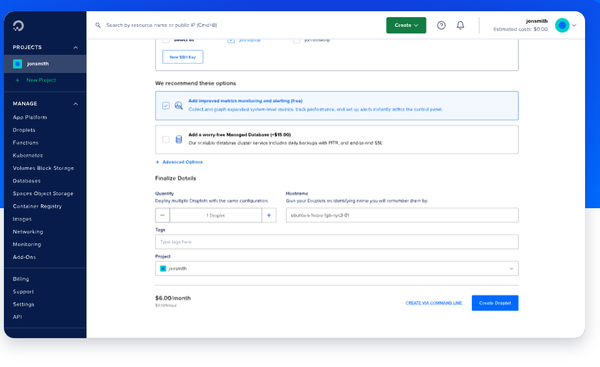Open Volumes Block Storage
This screenshot has height=367, width=600.
click(43, 168)
